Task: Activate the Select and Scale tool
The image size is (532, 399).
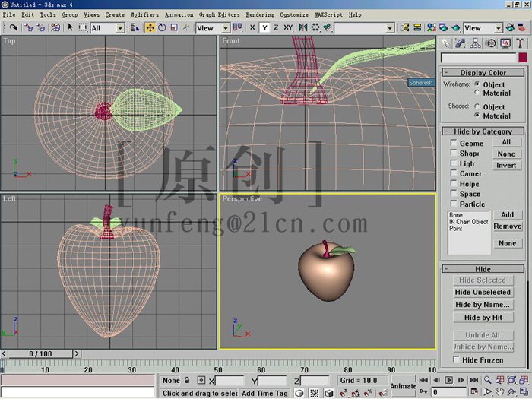Action: (x=174, y=27)
